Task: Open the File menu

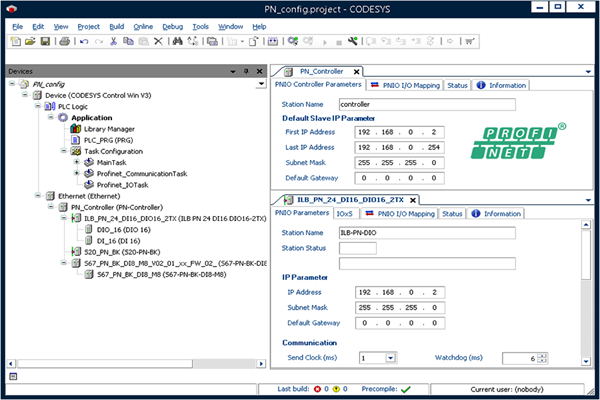Action: click(x=18, y=27)
